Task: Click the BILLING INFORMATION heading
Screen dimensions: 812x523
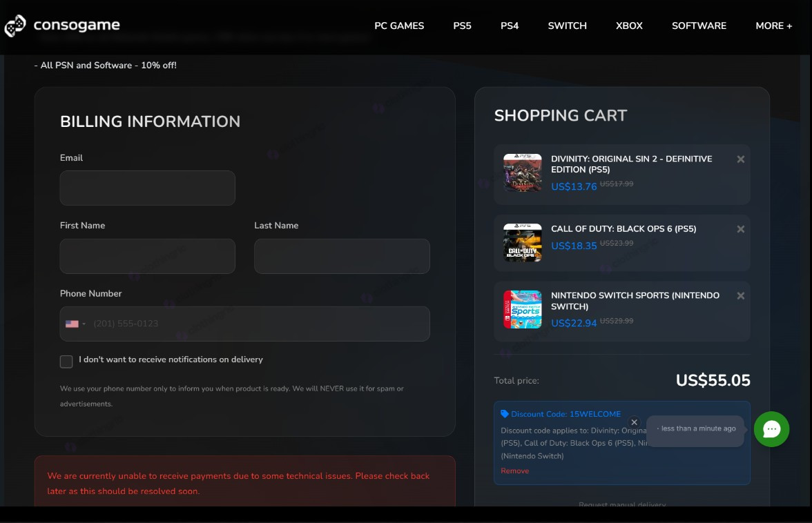Action: pos(151,121)
